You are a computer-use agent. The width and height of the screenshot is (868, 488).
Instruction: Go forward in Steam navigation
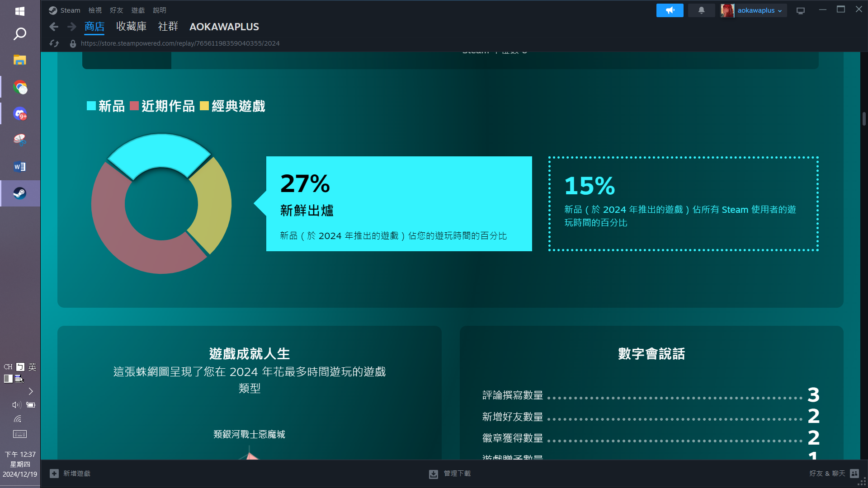coord(71,27)
